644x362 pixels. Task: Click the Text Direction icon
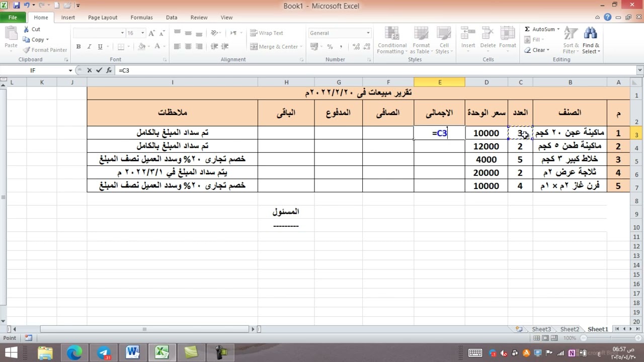(x=233, y=33)
